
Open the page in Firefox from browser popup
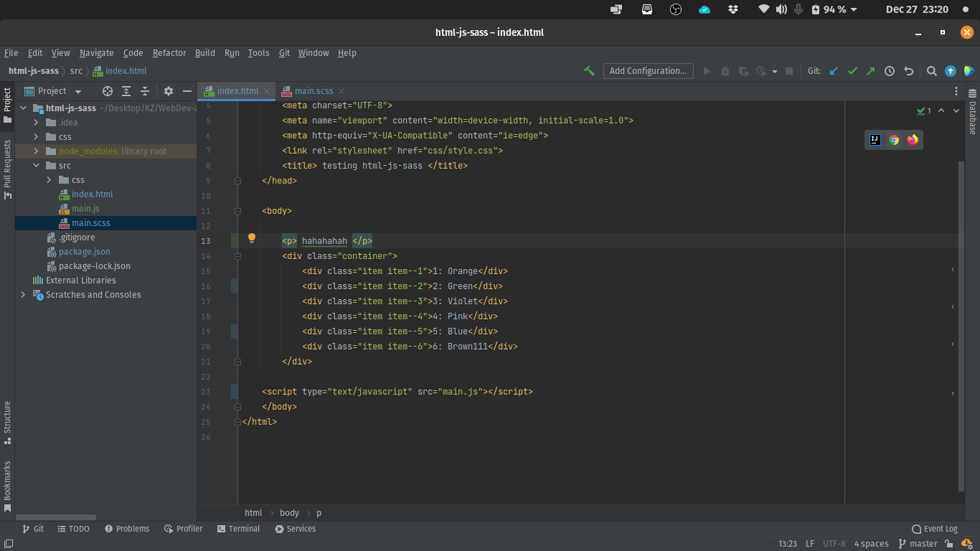[x=912, y=140]
